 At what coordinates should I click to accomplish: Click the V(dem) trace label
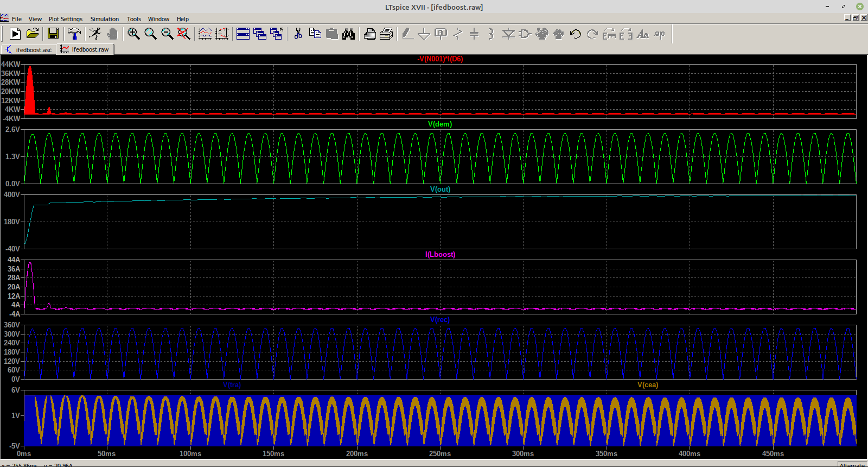(440, 124)
